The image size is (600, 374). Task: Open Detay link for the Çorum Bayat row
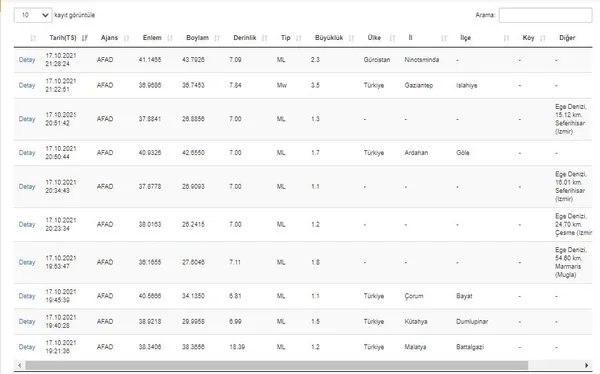click(x=27, y=296)
